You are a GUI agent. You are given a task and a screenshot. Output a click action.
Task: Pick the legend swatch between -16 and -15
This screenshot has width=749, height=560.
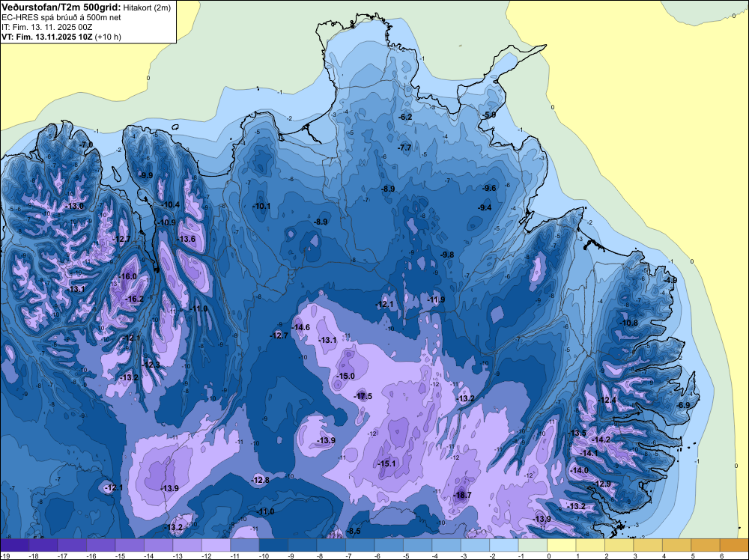coord(101,545)
